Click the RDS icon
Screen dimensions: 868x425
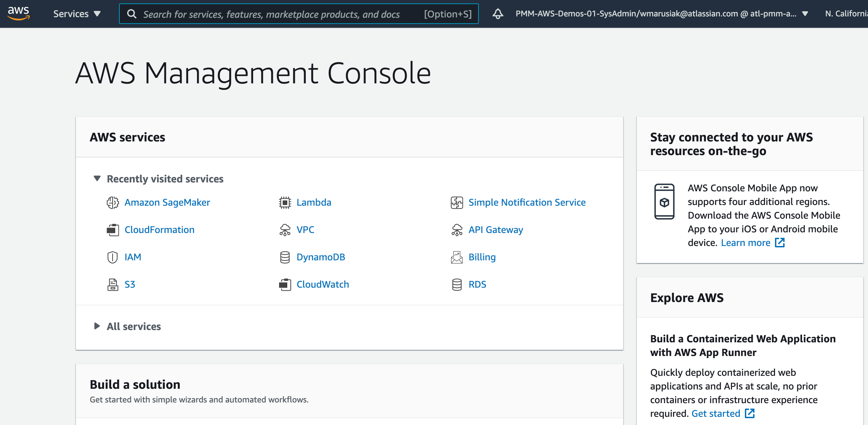coord(456,285)
